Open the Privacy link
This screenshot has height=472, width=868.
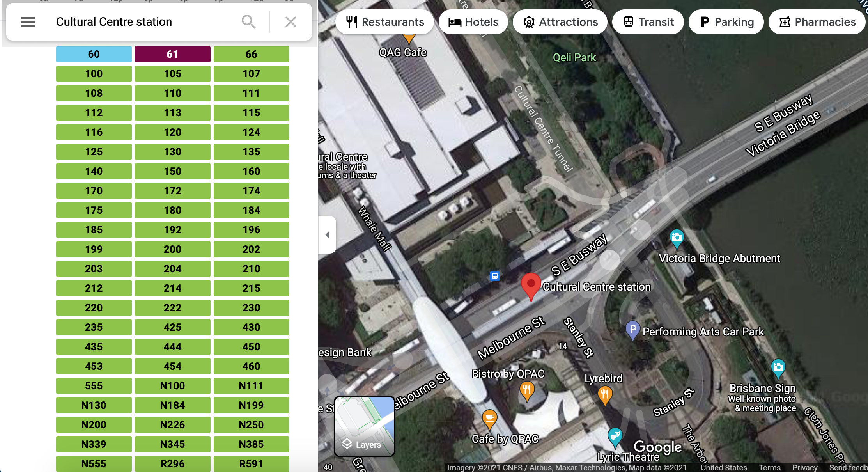[805, 467]
